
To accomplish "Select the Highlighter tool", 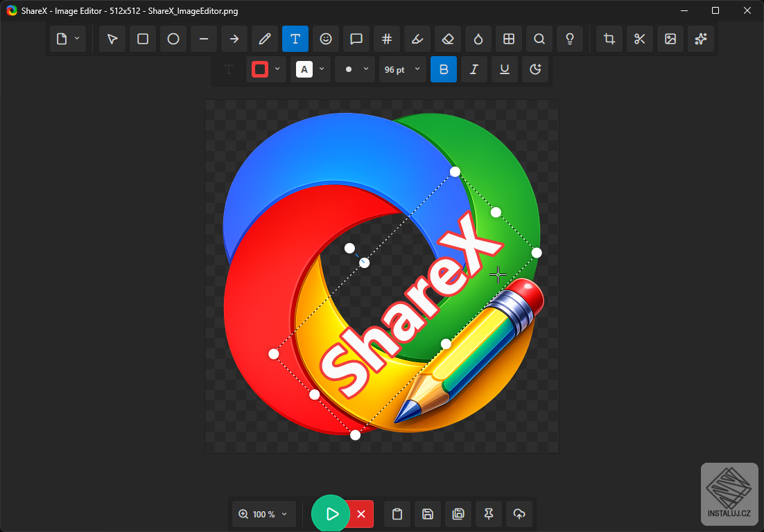I will click(417, 39).
